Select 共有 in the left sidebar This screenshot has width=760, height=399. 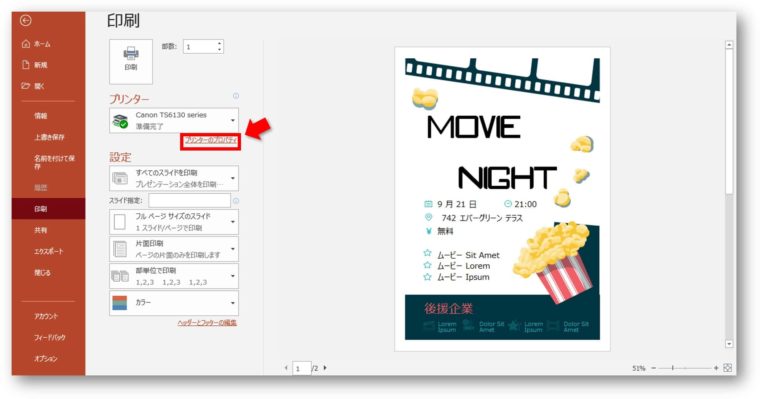[41, 230]
